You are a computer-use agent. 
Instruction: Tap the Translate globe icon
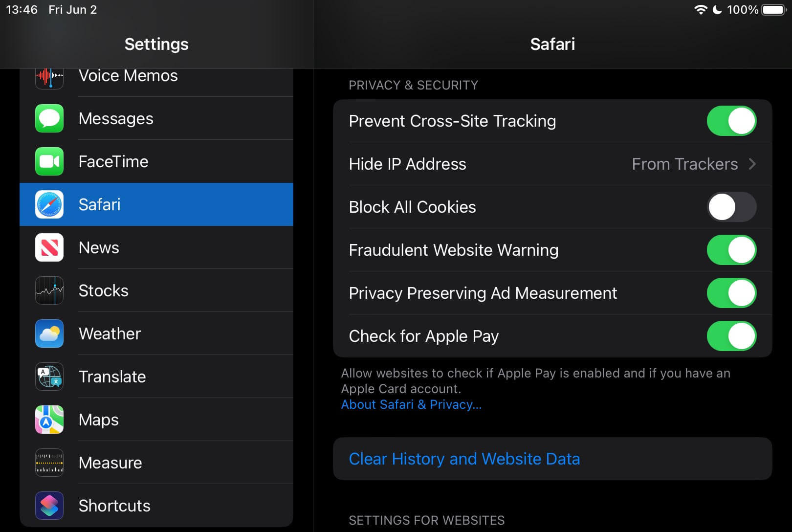click(49, 377)
